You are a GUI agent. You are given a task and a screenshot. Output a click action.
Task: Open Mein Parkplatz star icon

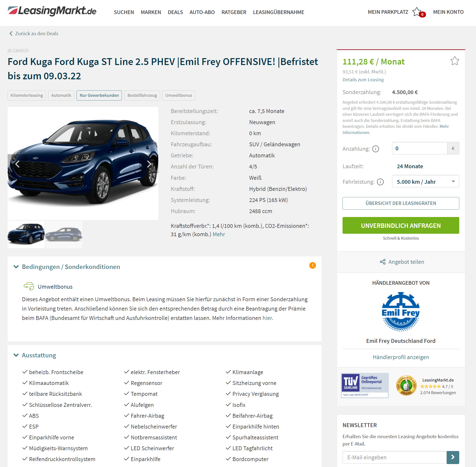pos(417,12)
